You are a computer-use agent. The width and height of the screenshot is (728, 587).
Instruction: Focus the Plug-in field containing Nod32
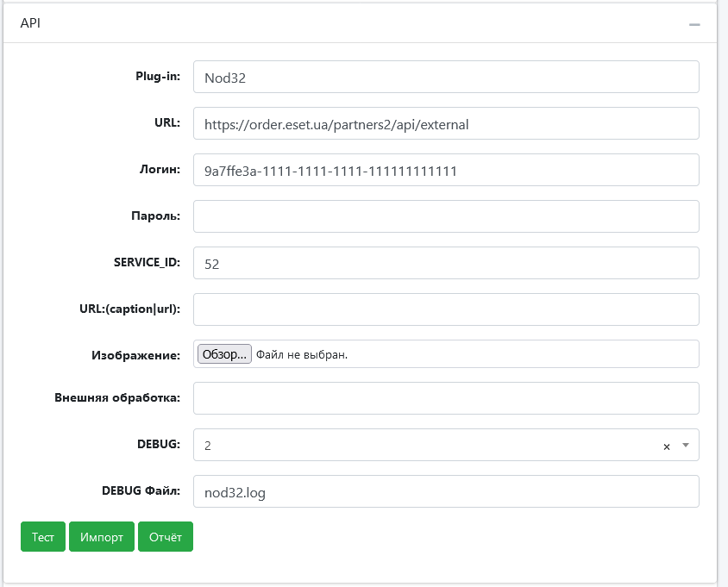(x=446, y=77)
